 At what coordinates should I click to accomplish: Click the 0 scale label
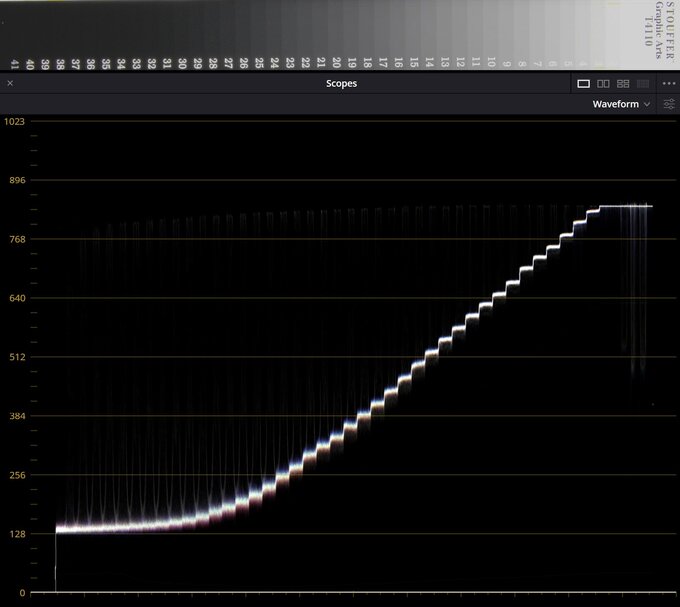[22, 593]
